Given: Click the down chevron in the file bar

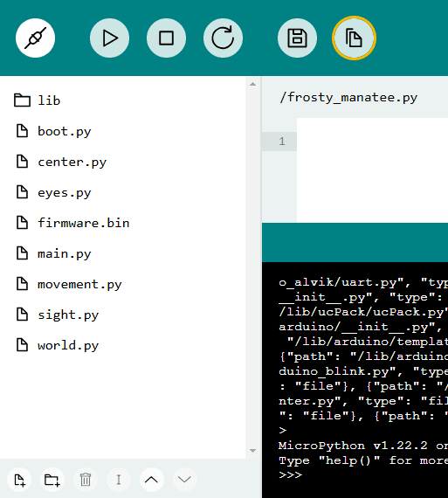Looking at the screenshot, I should pyautogui.click(x=184, y=480).
